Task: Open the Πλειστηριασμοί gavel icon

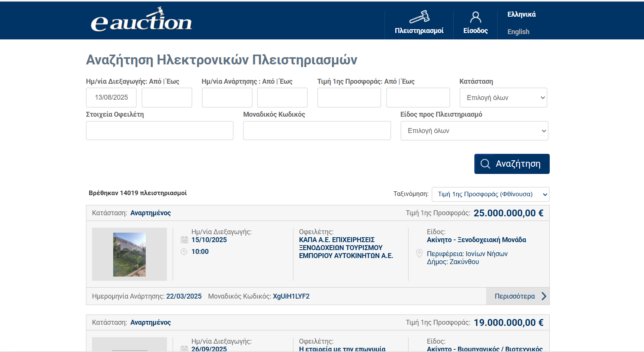Action: click(419, 17)
